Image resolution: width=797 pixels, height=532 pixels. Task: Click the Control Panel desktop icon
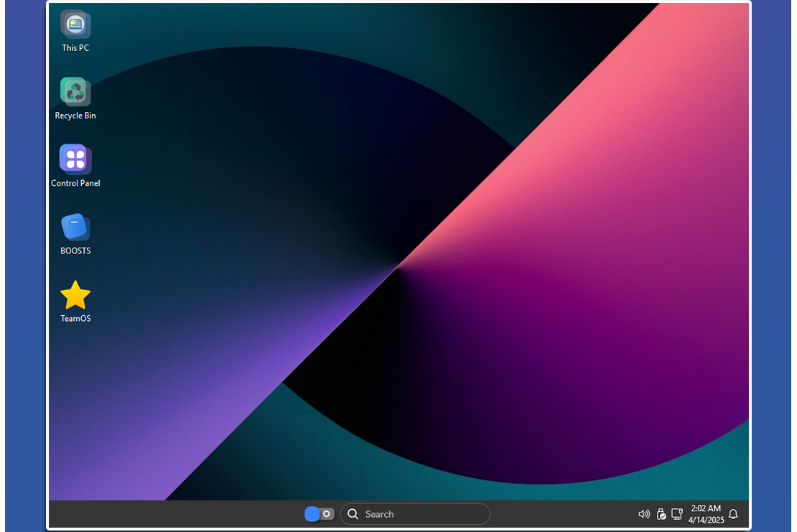75,159
